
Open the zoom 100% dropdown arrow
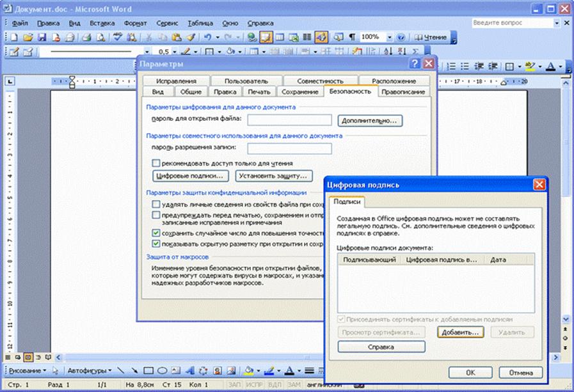click(x=390, y=37)
